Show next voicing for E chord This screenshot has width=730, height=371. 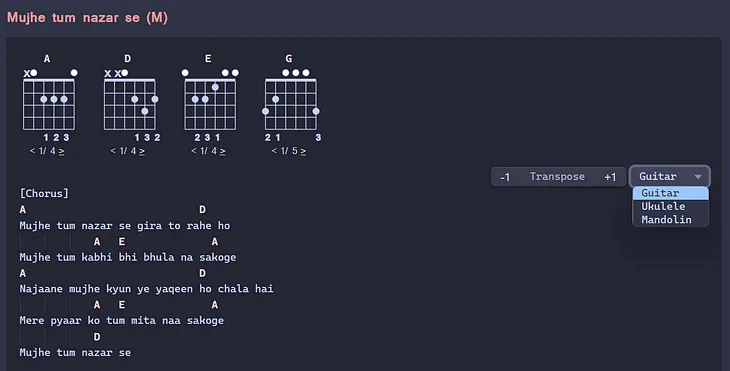tap(223, 151)
